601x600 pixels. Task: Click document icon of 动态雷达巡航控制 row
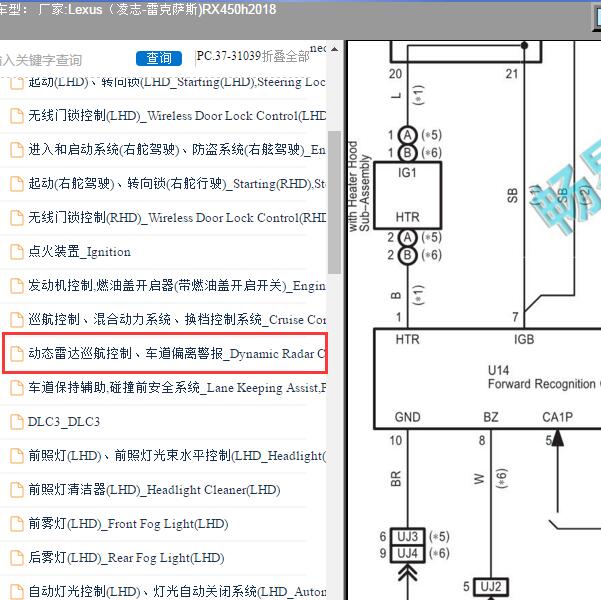[16, 353]
